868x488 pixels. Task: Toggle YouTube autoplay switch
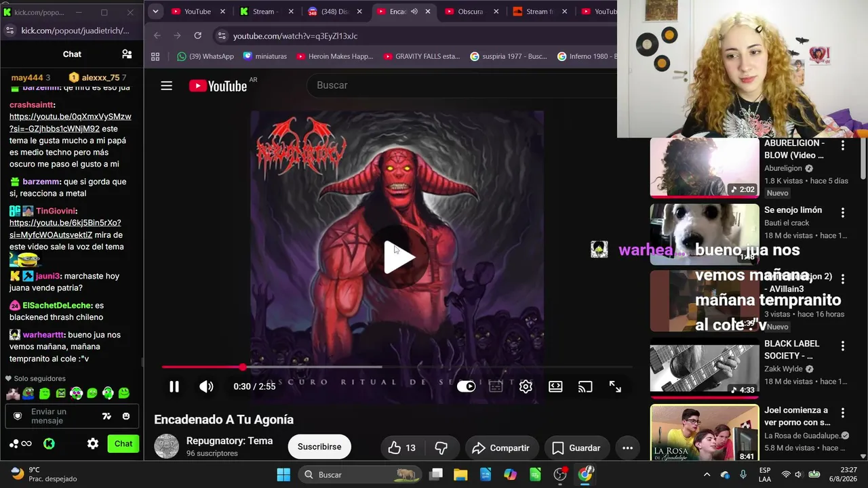466,386
